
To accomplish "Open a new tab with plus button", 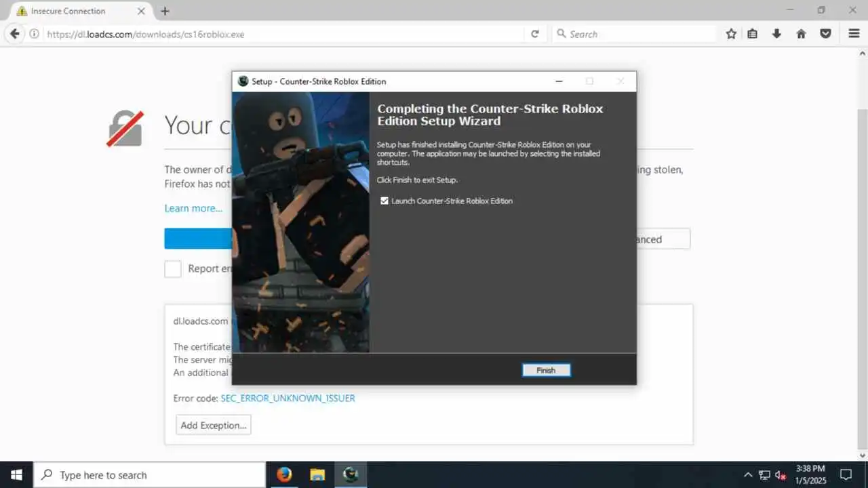I will 165,11.
